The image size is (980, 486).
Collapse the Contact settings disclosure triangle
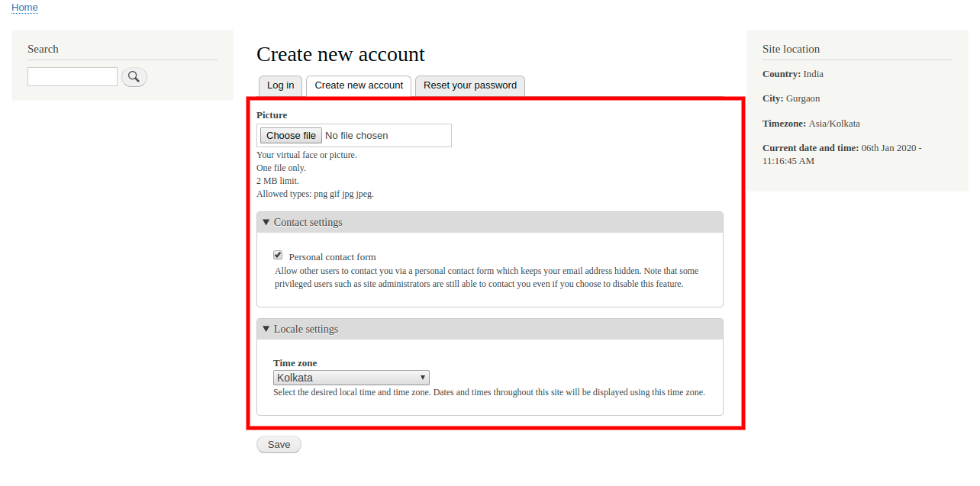coord(266,222)
